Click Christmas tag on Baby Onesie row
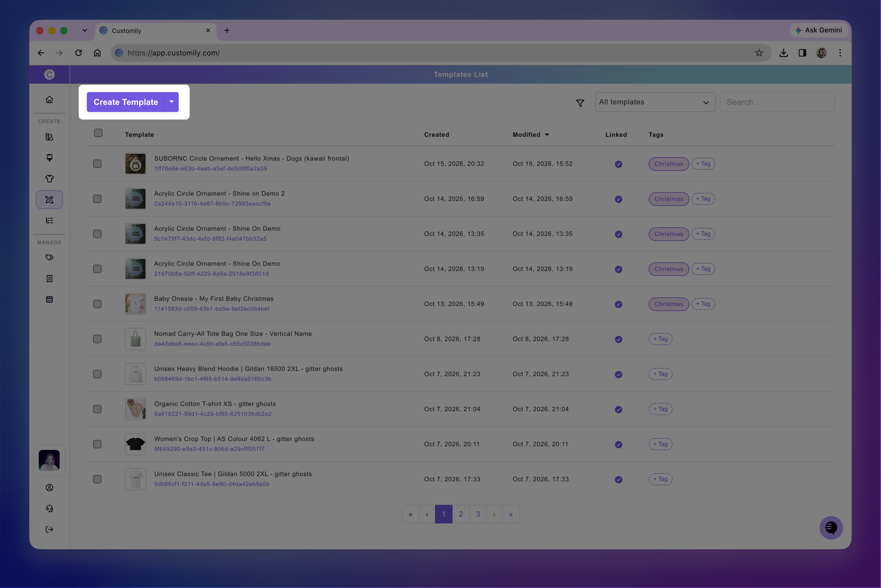The height and width of the screenshot is (588, 881). click(669, 304)
